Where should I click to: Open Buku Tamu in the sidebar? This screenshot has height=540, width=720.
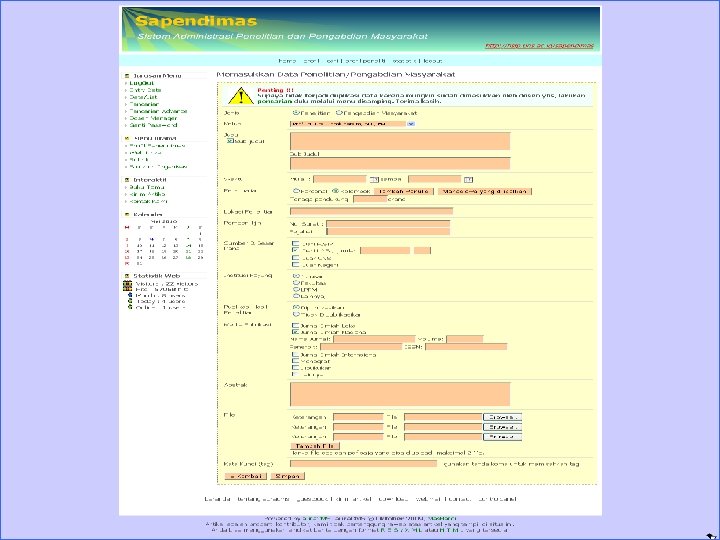[x=147, y=187]
